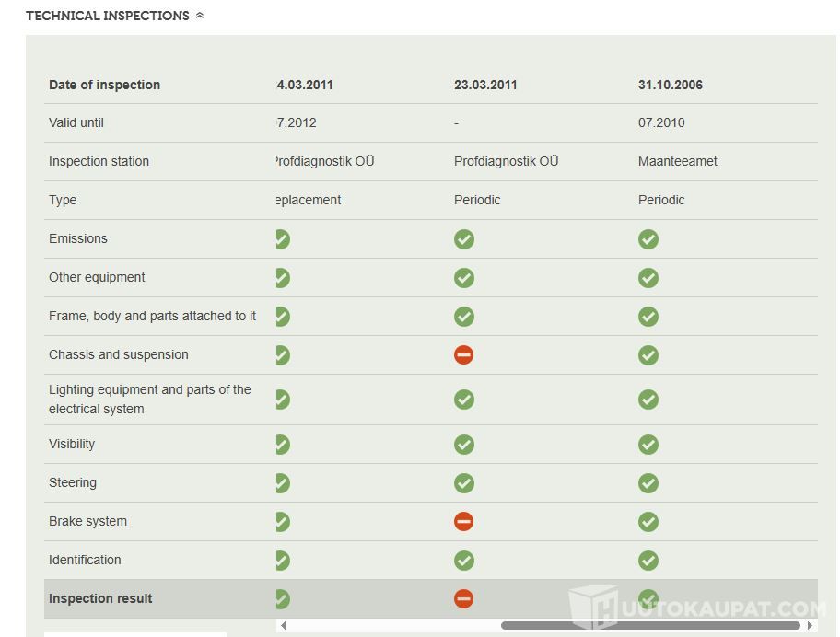840x637 pixels.
Task: Click the horizontal scrollbar thumb
Action: click(x=649, y=626)
